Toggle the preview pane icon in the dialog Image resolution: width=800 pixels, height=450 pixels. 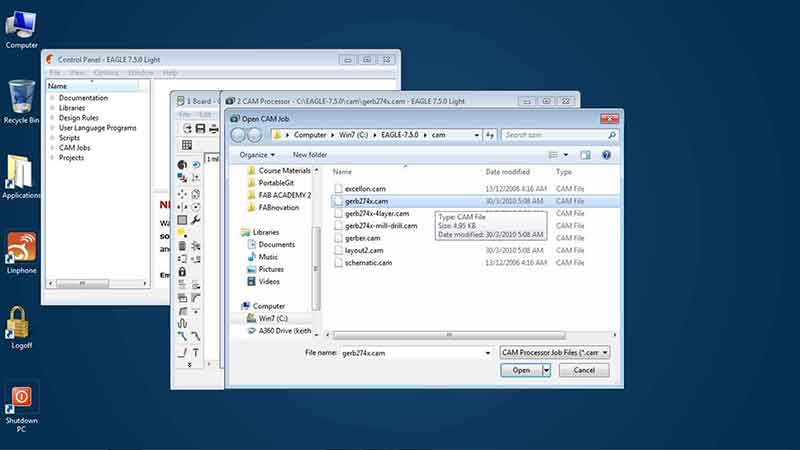click(x=585, y=155)
